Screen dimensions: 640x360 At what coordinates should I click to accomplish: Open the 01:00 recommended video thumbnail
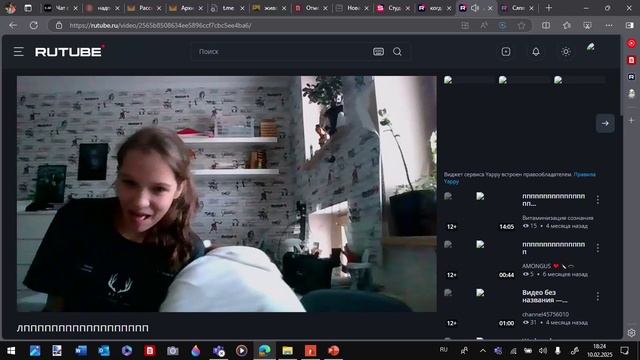pyautogui.click(x=480, y=308)
